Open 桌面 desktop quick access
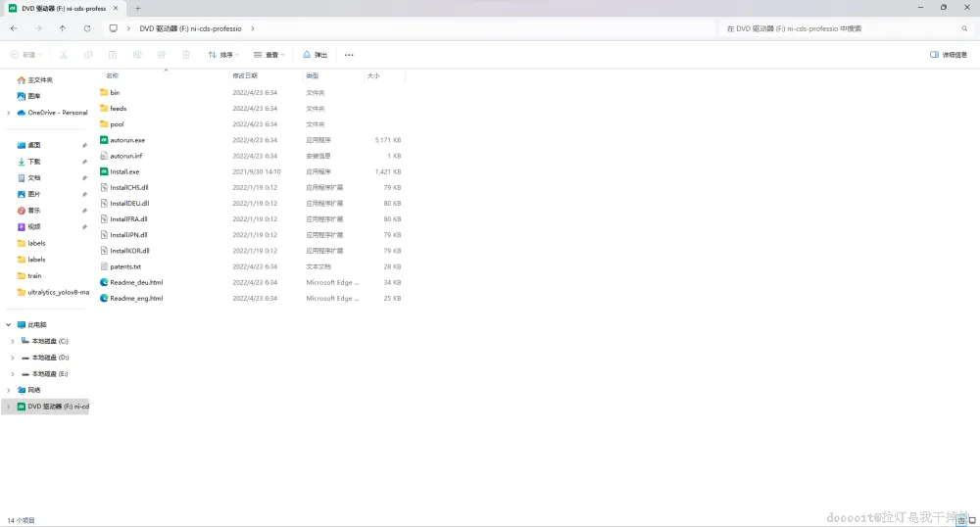The height and width of the screenshot is (527, 980). [28, 145]
